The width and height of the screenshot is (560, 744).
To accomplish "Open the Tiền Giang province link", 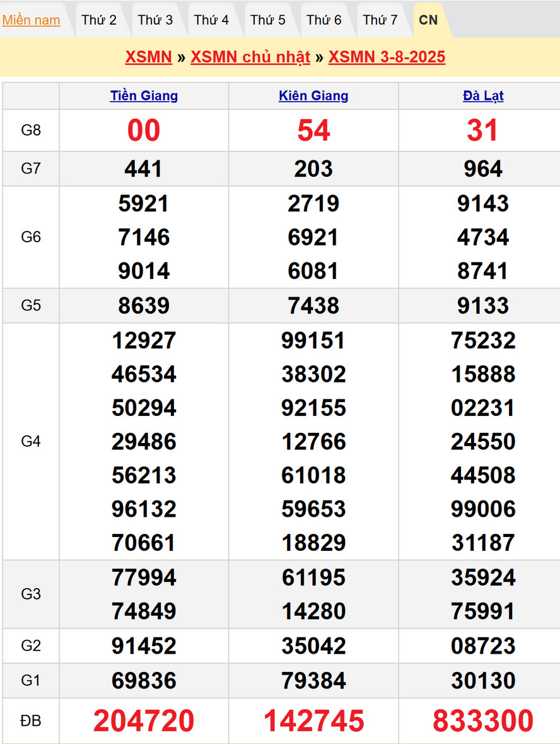I will point(144,96).
